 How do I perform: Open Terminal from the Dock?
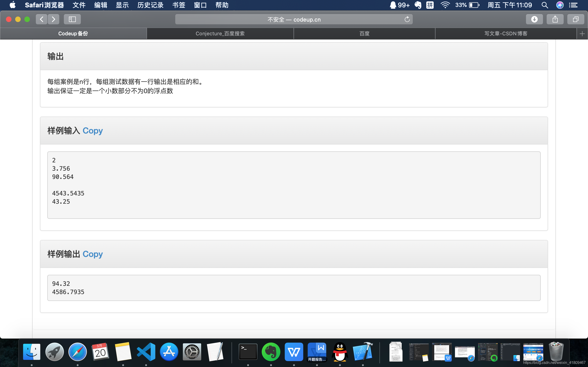pos(248,351)
